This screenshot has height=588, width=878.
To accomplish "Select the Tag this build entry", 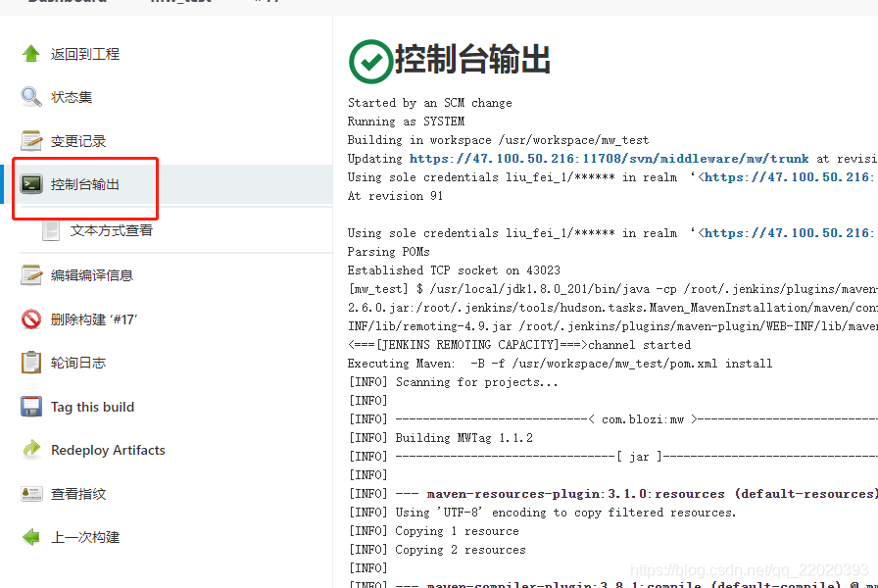I will tap(92, 407).
